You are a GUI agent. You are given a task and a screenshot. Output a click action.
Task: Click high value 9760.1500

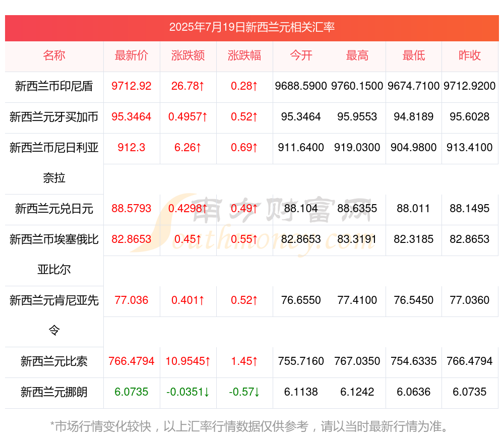pyautogui.click(x=357, y=86)
